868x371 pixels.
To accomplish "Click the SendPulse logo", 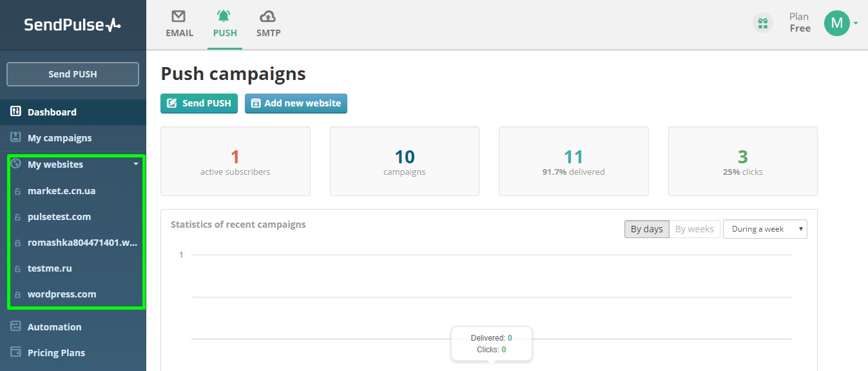I will (72, 25).
